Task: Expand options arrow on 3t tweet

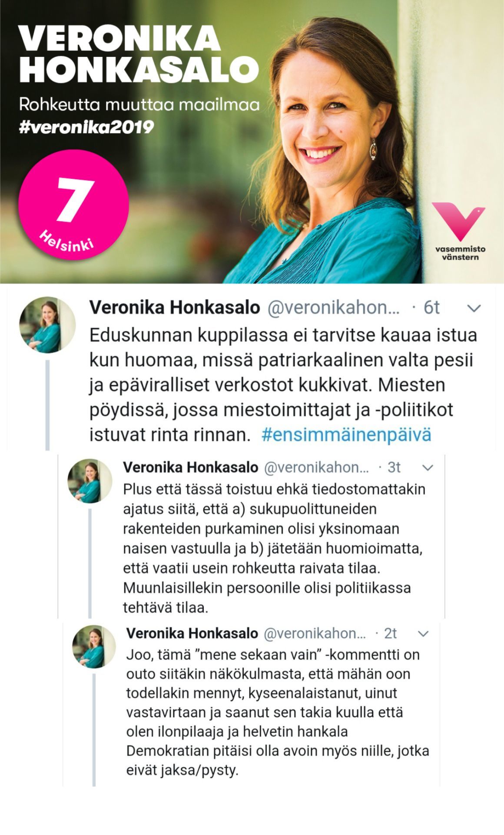Action: point(428,468)
